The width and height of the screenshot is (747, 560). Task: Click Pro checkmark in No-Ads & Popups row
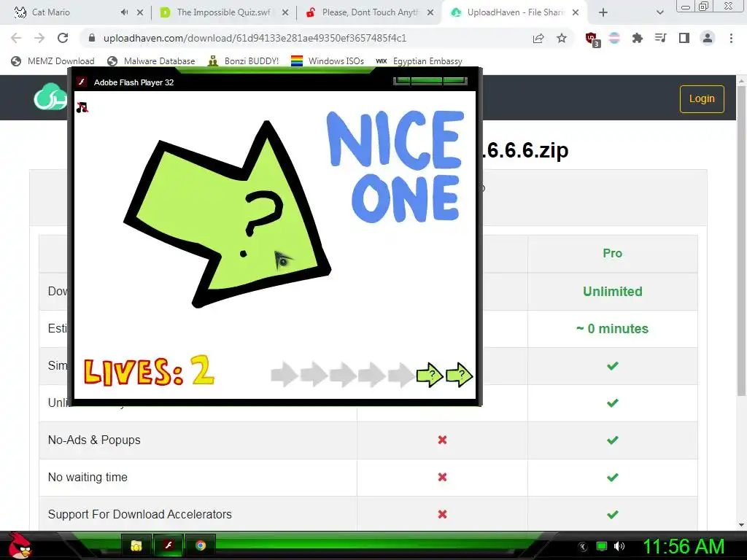612,440
